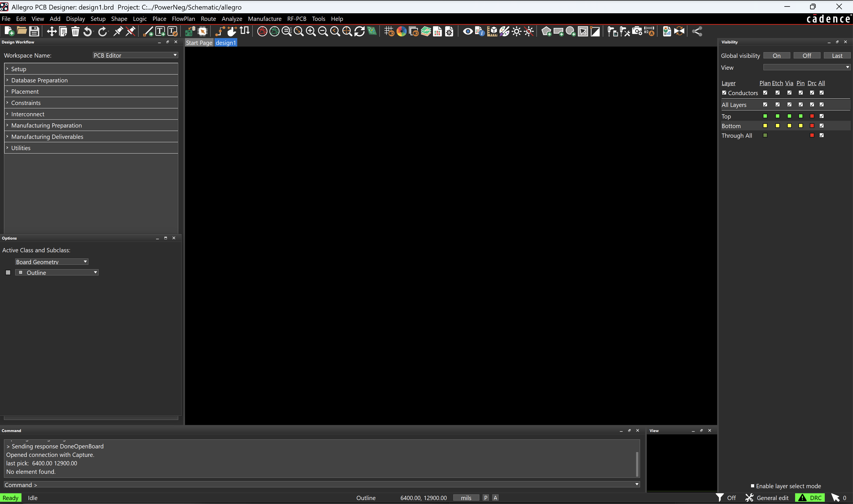This screenshot has height=504, width=853.
Task: Open the Color wheel dialog icon
Action: [401, 31]
